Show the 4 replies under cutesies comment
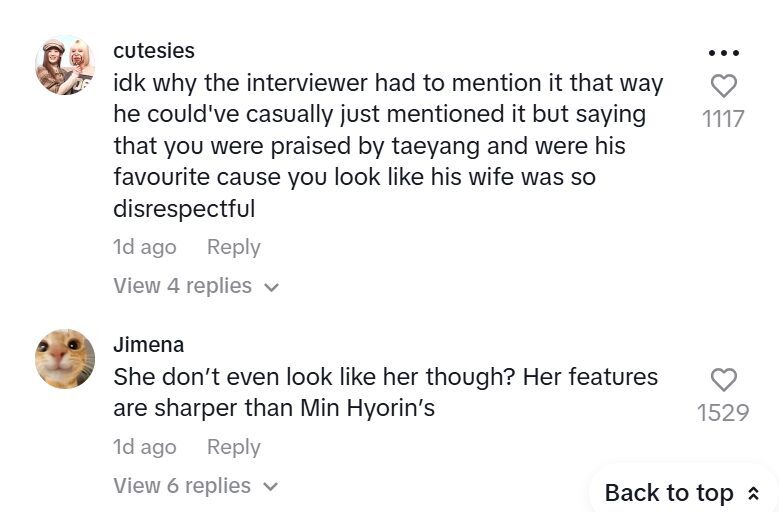 [x=182, y=286]
